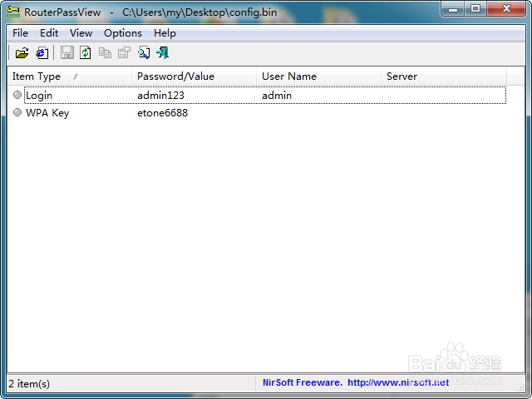Click the NirSoft Freeware status label

[303, 382]
